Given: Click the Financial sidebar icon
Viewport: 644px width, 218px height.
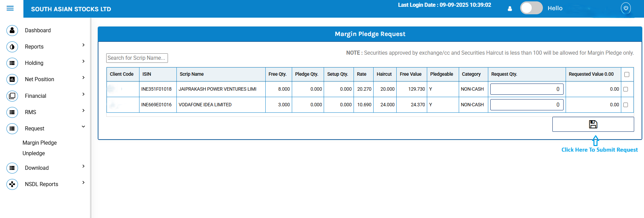Looking at the screenshot, I should tap(12, 96).
